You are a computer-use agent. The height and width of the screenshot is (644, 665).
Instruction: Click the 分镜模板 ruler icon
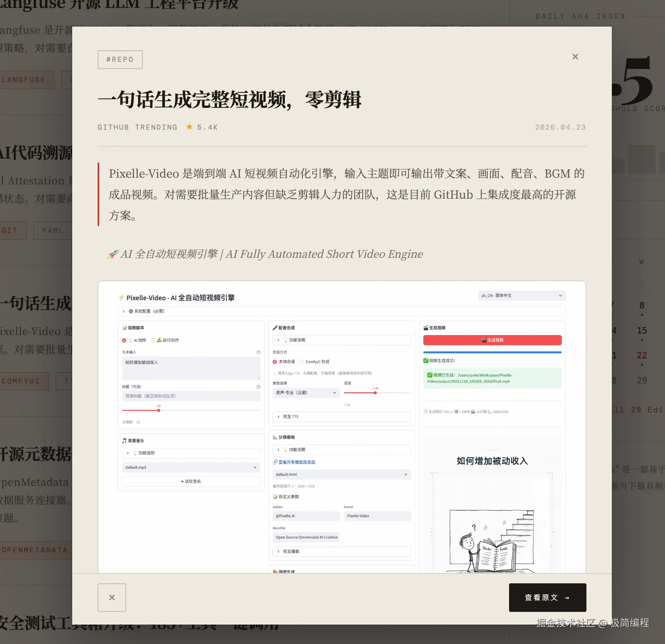pos(275,437)
